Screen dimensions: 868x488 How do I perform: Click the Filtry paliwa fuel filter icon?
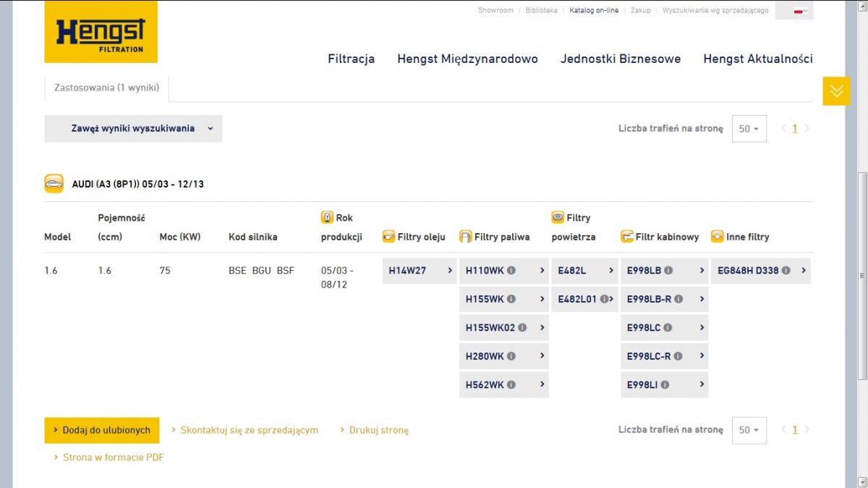coord(466,237)
